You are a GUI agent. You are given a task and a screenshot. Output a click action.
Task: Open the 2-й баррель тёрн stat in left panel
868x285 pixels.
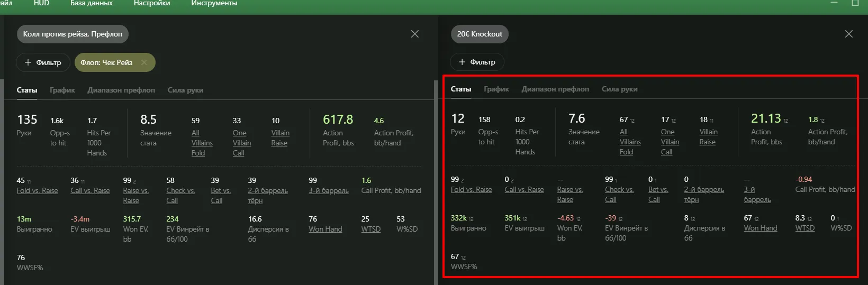click(x=267, y=195)
